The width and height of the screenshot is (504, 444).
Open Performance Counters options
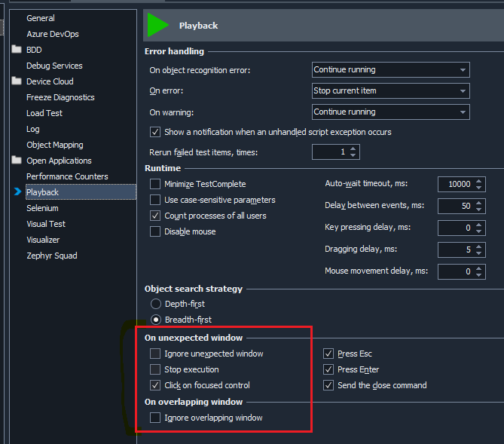(x=67, y=176)
